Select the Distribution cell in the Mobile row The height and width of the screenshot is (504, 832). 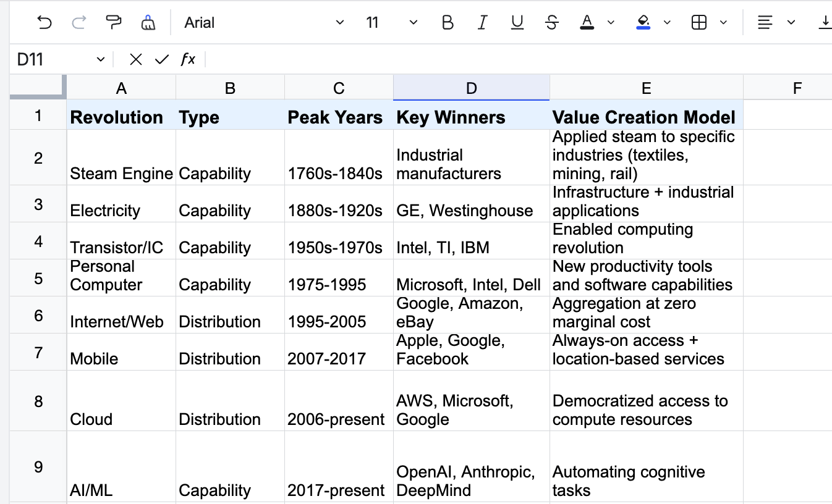coord(230,352)
